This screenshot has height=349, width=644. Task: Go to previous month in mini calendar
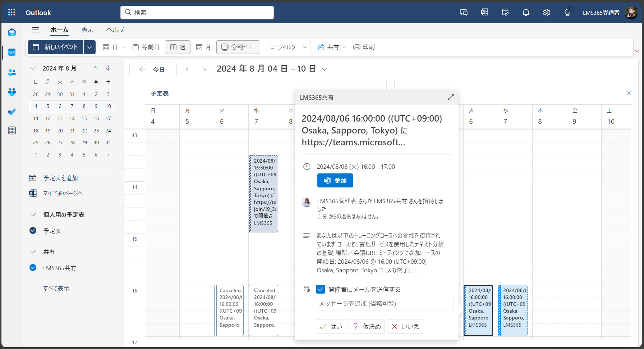point(96,68)
